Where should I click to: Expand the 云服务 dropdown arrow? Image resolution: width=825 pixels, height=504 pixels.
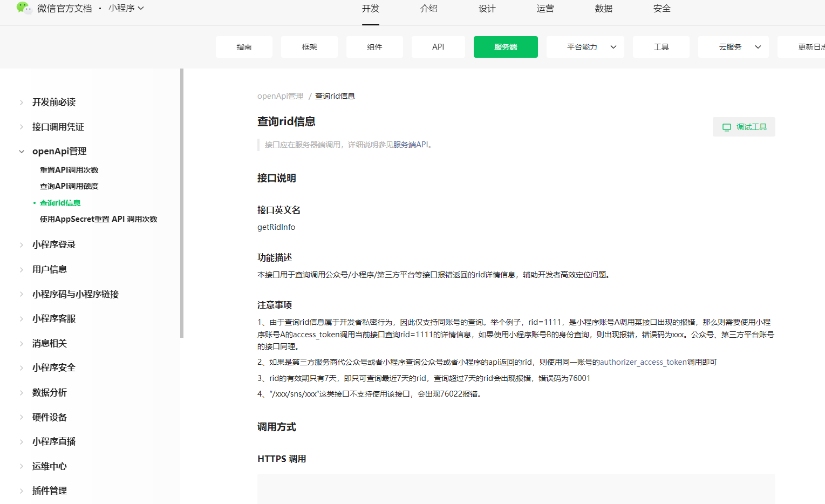pyautogui.click(x=758, y=47)
